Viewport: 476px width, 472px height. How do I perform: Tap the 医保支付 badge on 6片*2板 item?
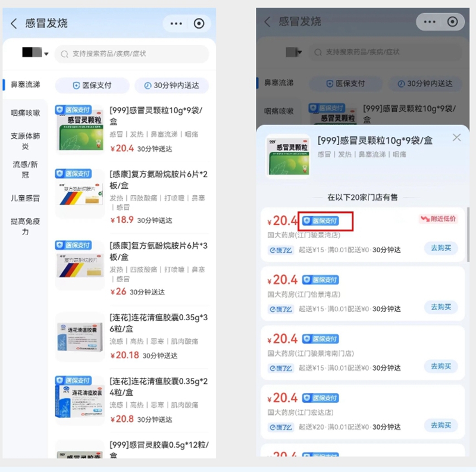coord(73,173)
